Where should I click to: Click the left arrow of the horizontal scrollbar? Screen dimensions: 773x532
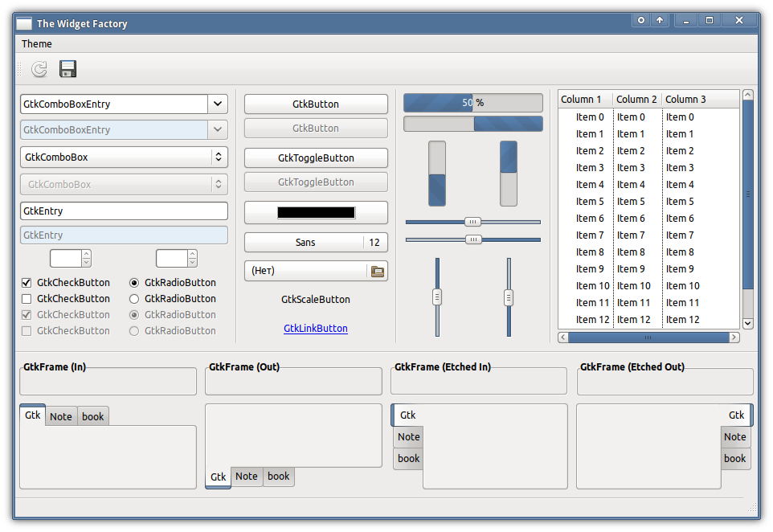coord(563,338)
